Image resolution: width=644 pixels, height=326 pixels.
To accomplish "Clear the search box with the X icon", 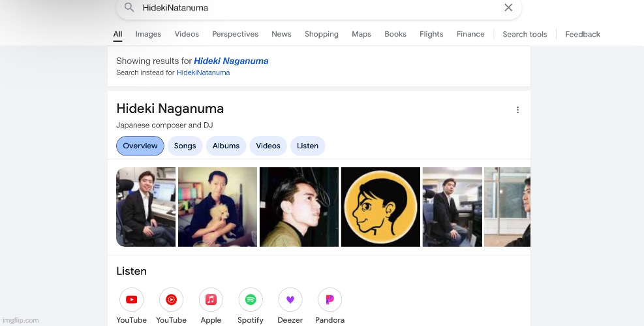I will coord(508,8).
